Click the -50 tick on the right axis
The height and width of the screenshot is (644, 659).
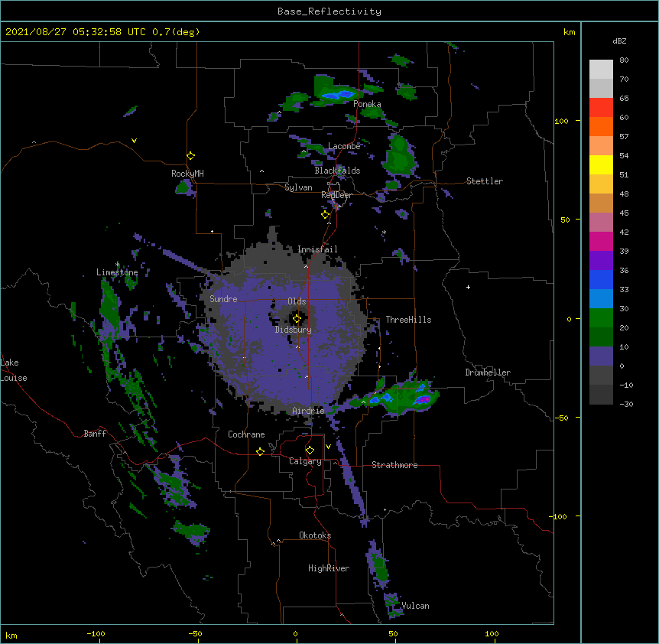click(x=561, y=418)
